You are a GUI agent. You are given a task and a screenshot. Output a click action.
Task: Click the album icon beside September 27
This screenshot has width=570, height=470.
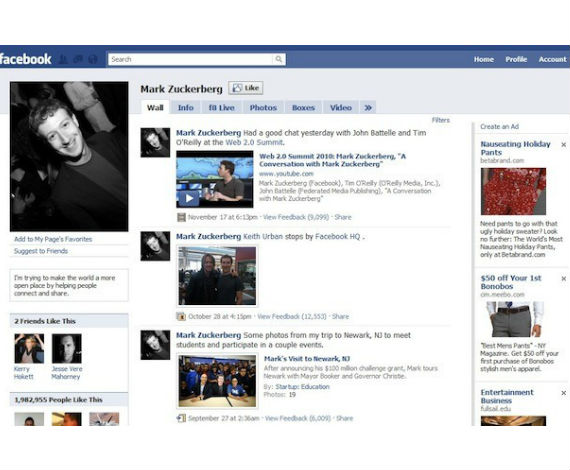(181, 418)
